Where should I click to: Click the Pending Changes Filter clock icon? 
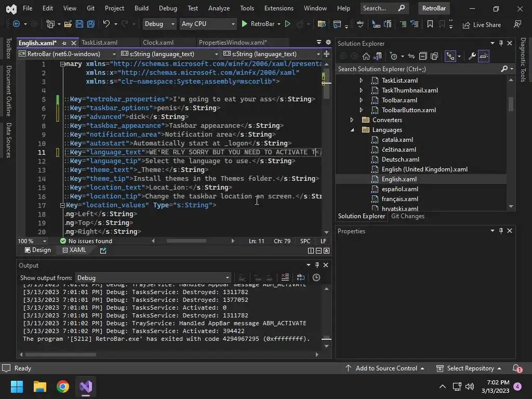(394, 56)
